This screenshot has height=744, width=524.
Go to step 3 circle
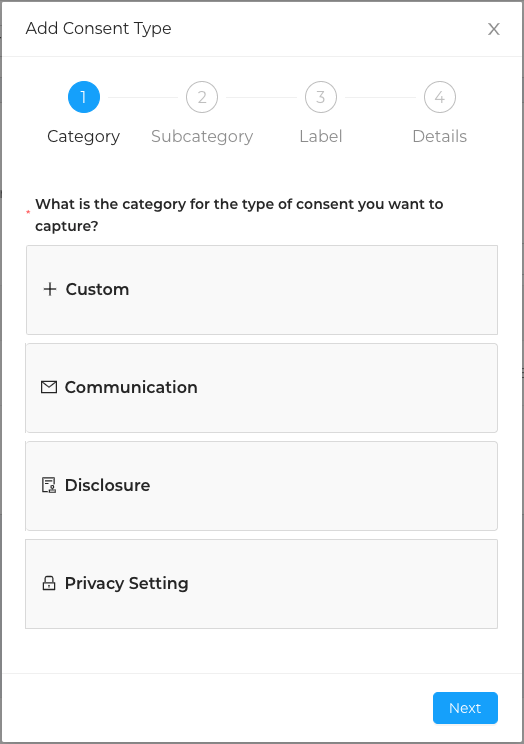pos(321,97)
